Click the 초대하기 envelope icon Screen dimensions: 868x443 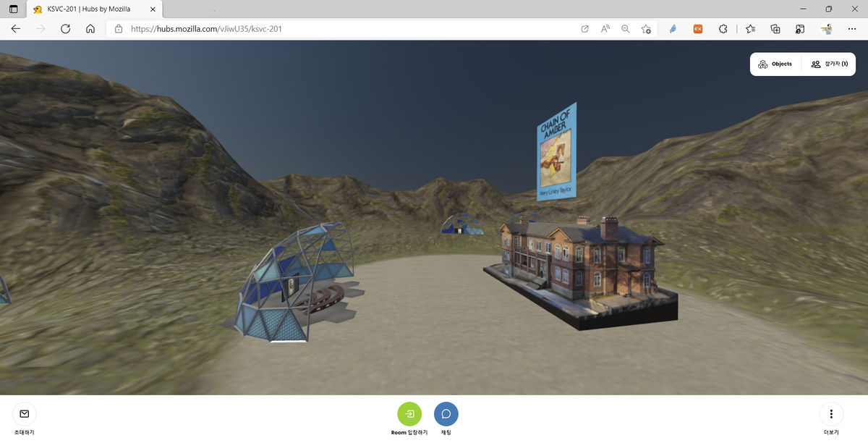[x=24, y=414]
